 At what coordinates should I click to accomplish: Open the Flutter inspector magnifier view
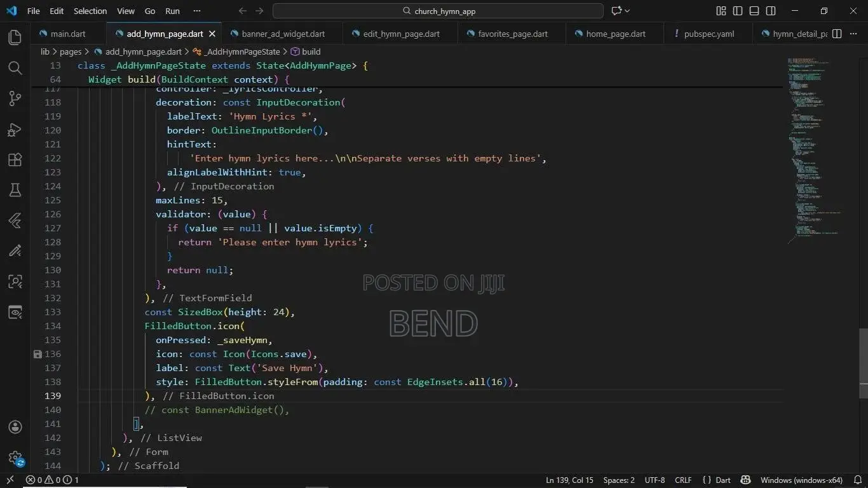click(x=15, y=281)
